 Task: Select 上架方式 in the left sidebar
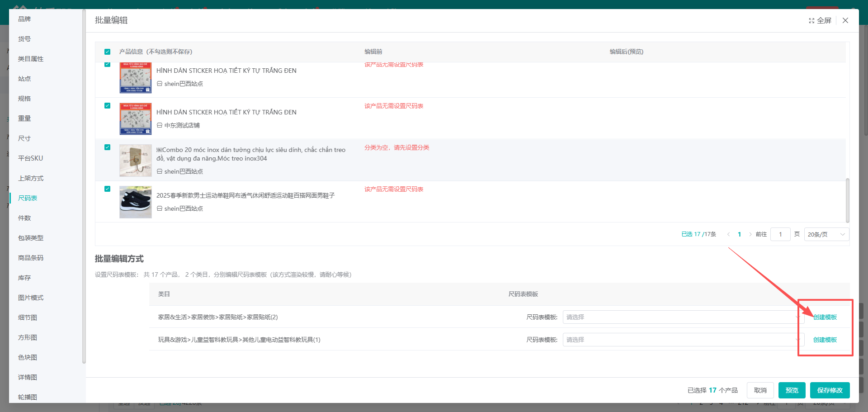click(x=31, y=178)
